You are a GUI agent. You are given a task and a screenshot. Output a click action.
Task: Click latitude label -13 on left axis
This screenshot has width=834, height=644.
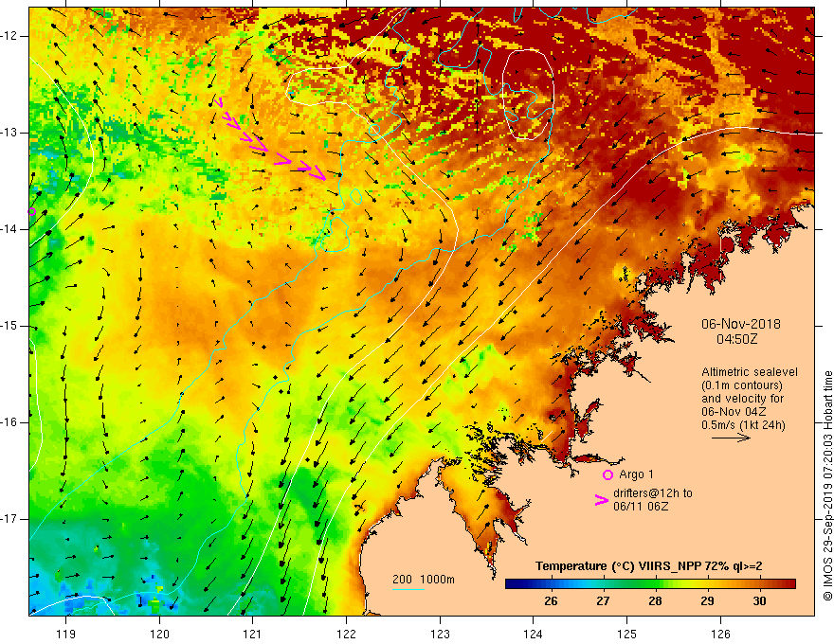click(9, 133)
